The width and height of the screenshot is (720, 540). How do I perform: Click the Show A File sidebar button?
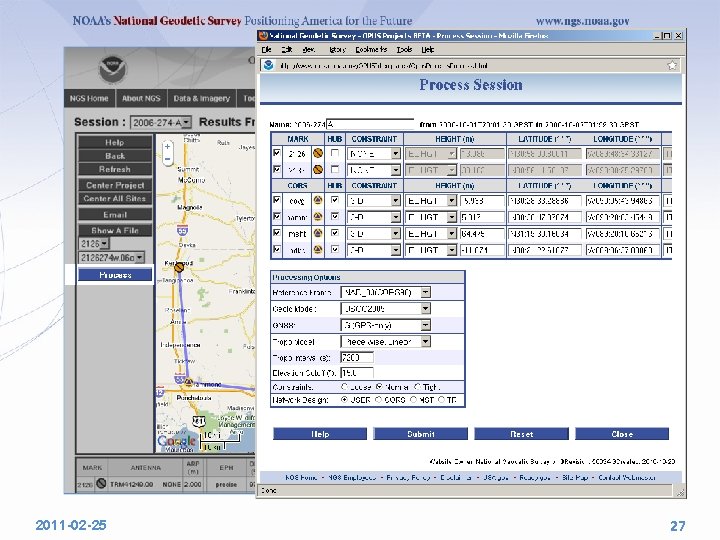pyautogui.click(x=115, y=230)
